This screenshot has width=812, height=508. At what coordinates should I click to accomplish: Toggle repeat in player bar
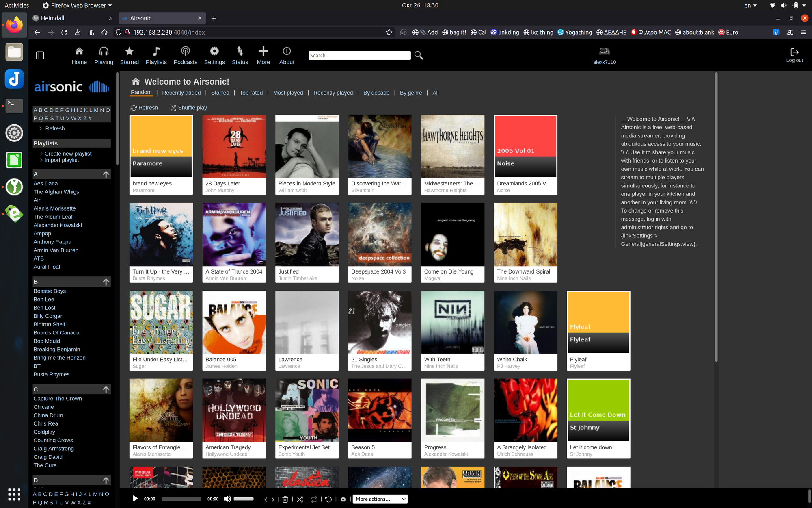[x=314, y=499]
